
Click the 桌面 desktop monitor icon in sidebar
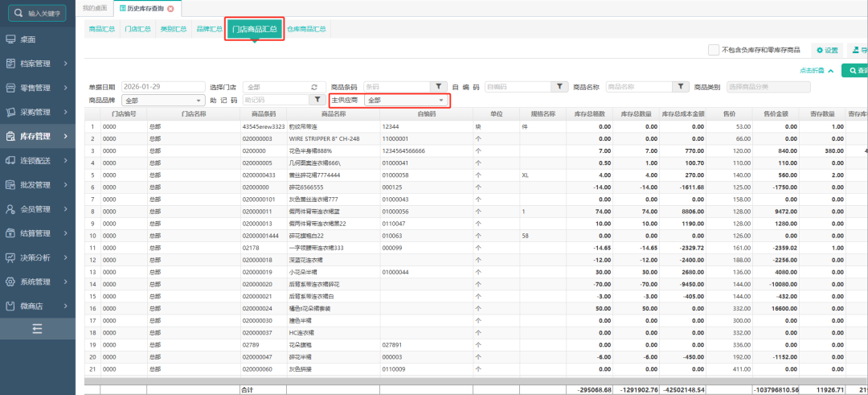pyautogui.click(x=10, y=39)
